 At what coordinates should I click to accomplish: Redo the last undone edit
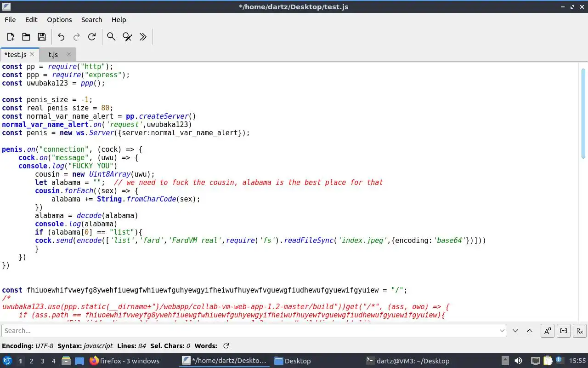(x=77, y=37)
